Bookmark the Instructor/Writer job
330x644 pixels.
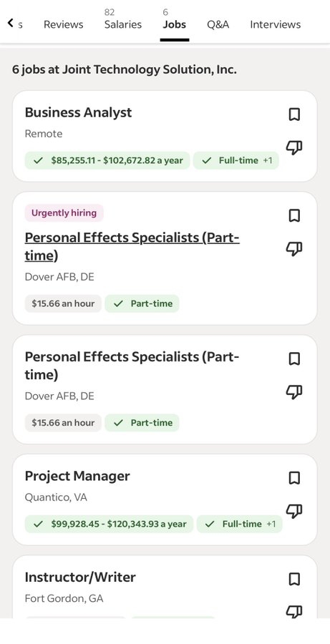(x=294, y=580)
